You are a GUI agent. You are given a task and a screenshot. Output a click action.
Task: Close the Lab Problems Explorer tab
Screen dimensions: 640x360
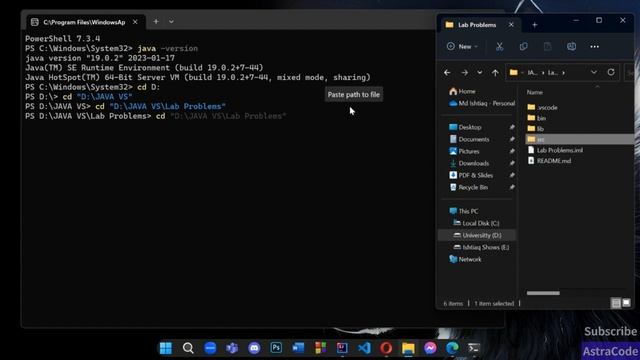[511, 25]
